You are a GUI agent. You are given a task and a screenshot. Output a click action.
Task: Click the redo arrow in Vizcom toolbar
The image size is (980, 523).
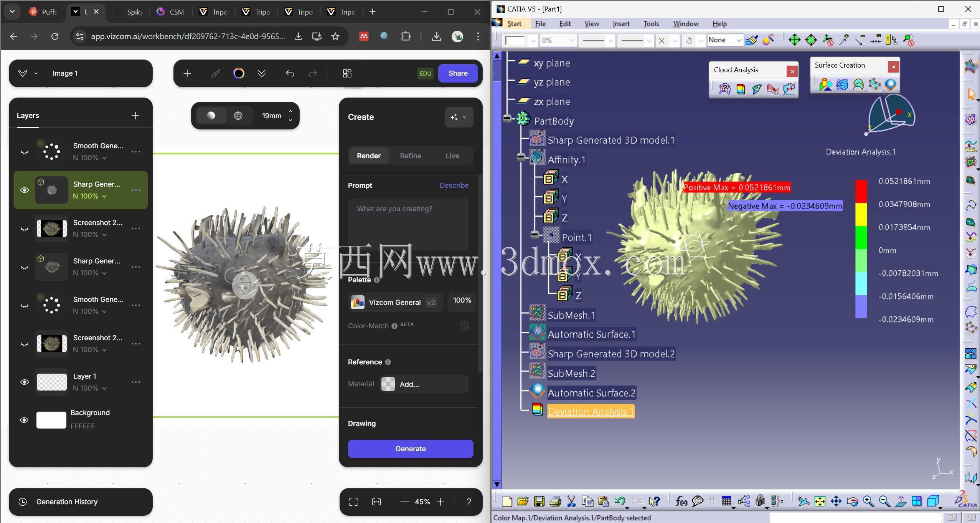tap(313, 73)
